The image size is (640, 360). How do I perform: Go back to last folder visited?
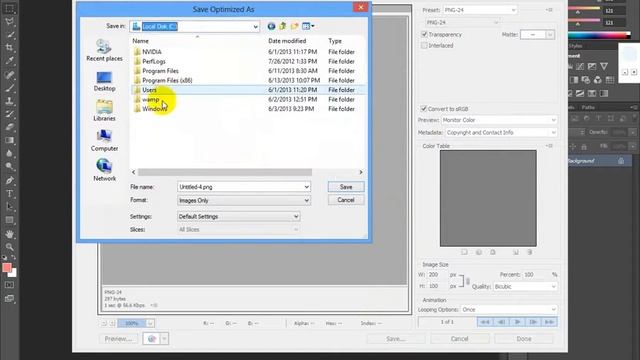271,26
